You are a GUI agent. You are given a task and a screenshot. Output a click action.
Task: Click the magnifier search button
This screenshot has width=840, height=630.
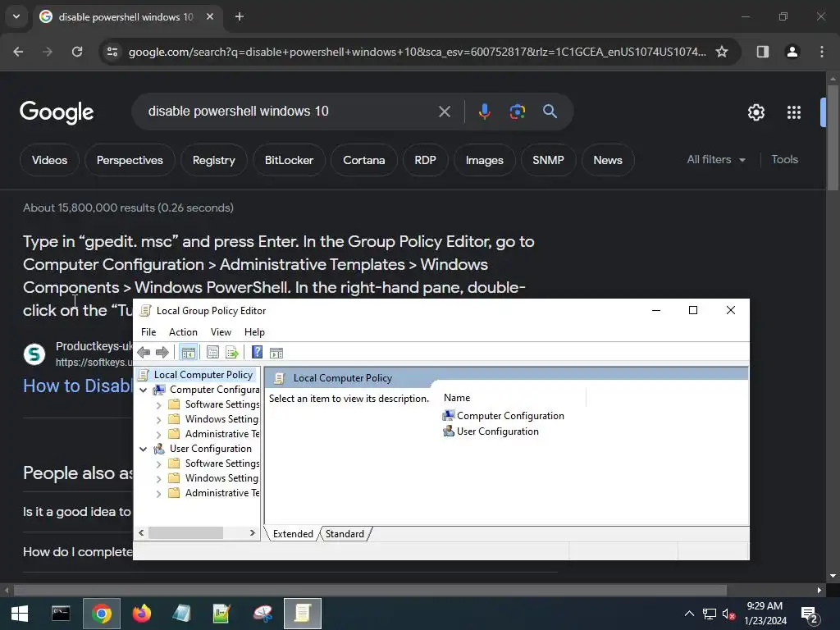(550, 112)
